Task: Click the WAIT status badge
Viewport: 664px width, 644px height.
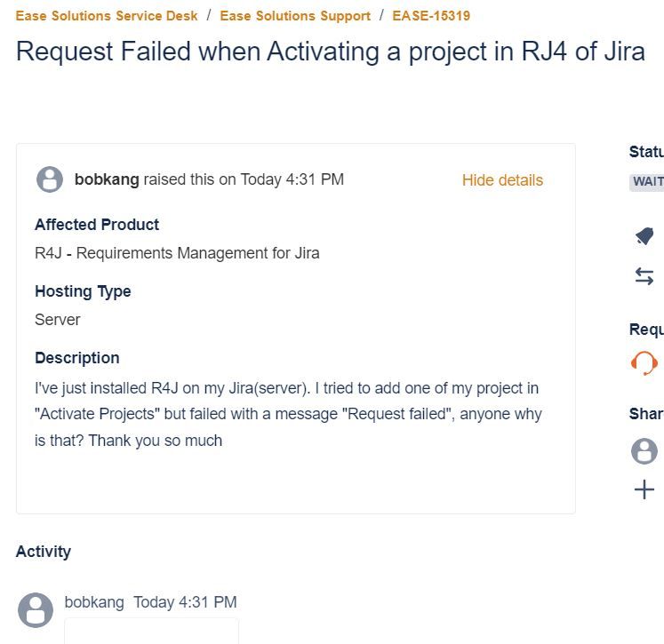Action: [x=646, y=182]
